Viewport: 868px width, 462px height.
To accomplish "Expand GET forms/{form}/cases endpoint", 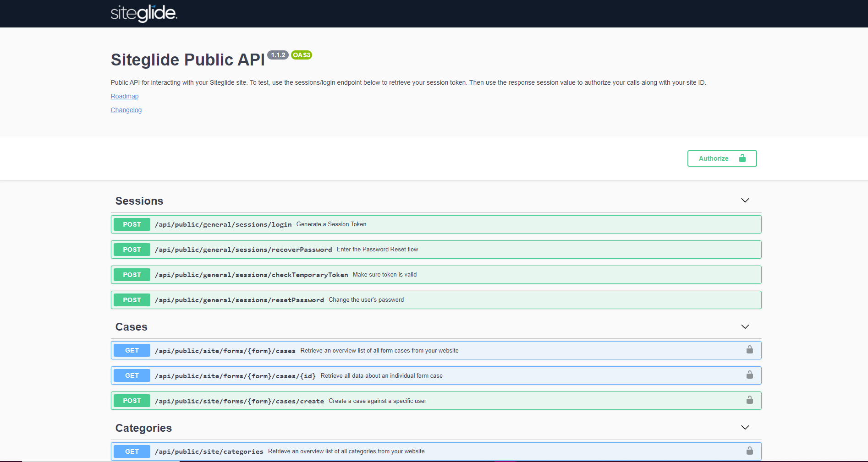I will coord(436,350).
